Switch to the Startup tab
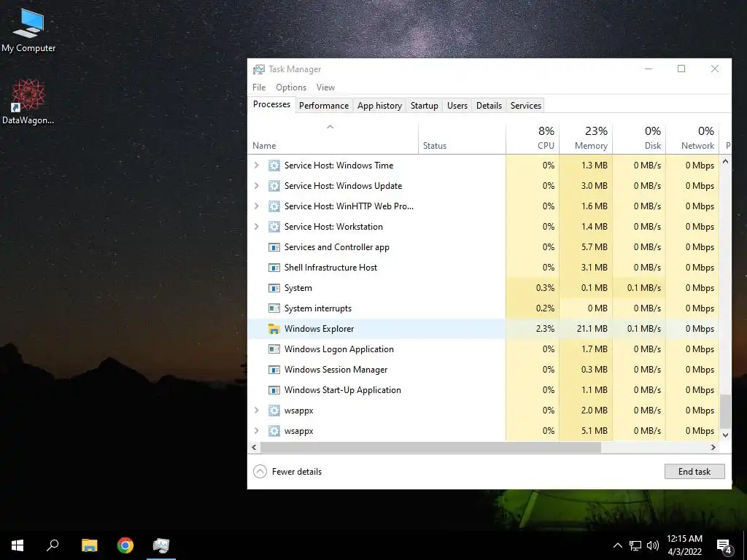 point(424,106)
